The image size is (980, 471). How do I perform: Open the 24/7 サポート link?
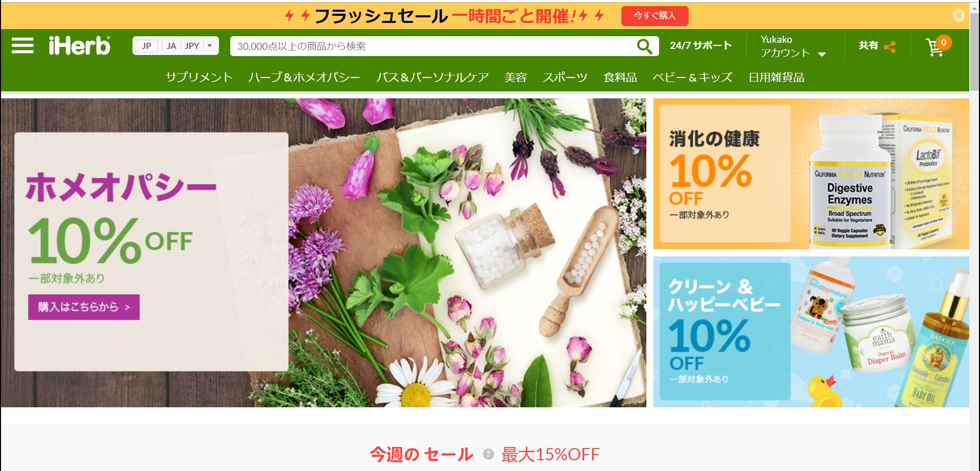[x=701, y=45]
